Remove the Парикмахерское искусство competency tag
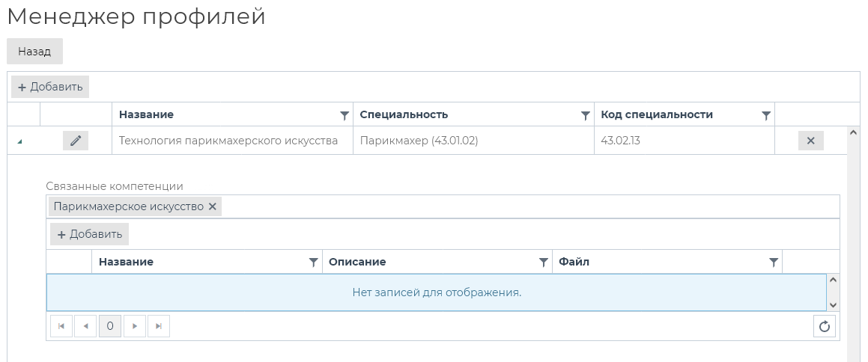 click(x=213, y=206)
